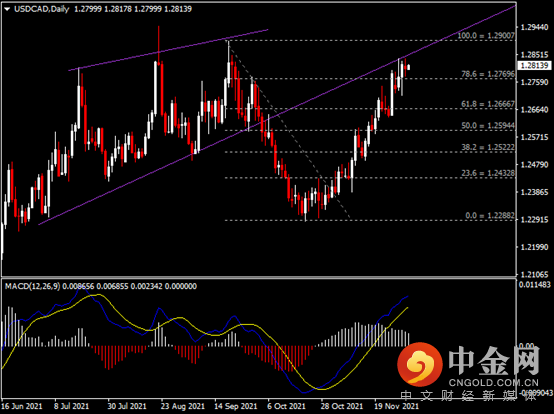Select the 38.2 = 1.25222 Fibonacci label
The width and height of the screenshot is (554, 414).
[488, 147]
